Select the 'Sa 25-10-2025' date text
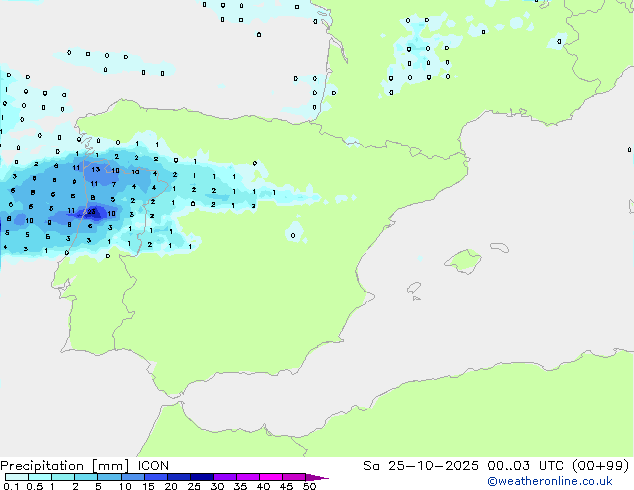Image resolution: width=634 pixels, height=490 pixels. point(421,466)
